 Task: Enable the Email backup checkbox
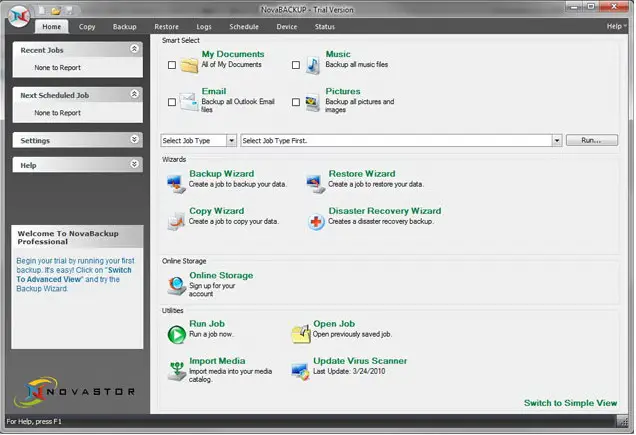tap(172, 102)
